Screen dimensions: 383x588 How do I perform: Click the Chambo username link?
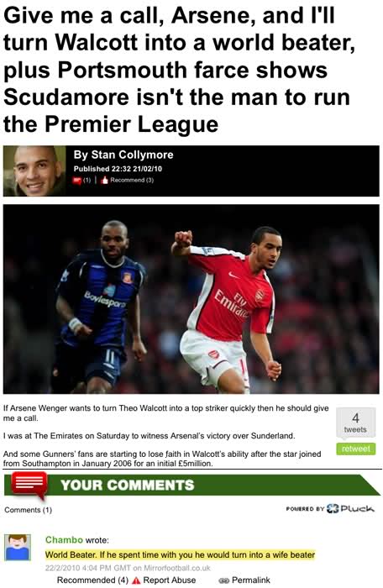pyautogui.click(x=64, y=539)
